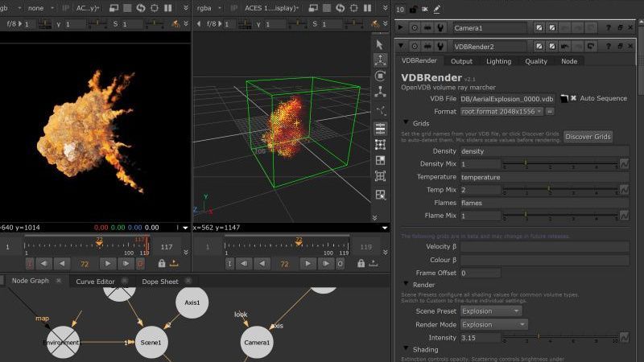Click the region-of-interest target icon in left viewer
This screenshot has width=644, height=362.
[155, 8]
